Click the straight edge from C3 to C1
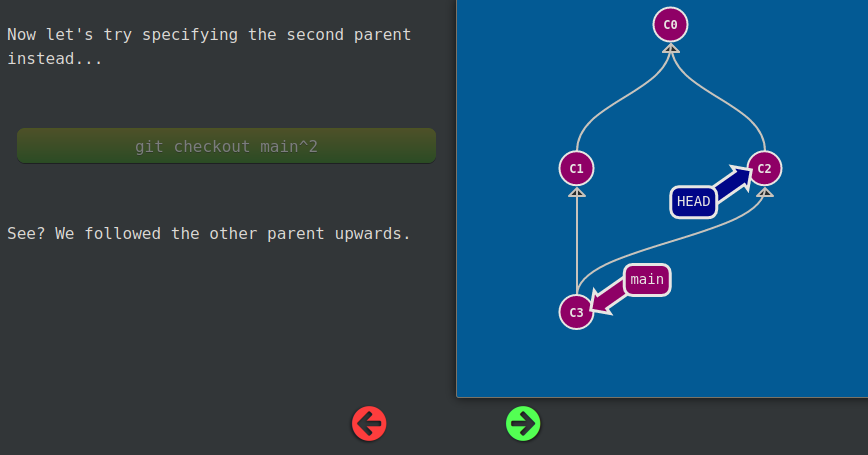Screen dimensions: 868x455 (x=577, y=246)
